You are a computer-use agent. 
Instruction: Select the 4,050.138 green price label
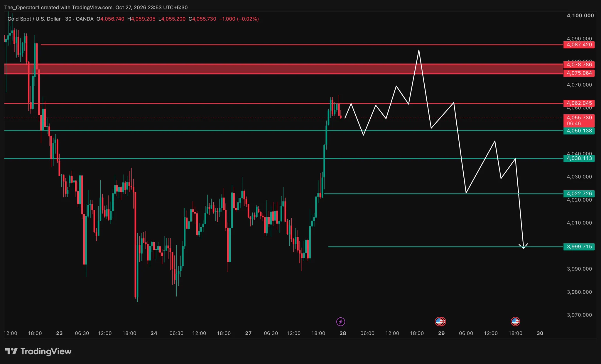point(579,131)
